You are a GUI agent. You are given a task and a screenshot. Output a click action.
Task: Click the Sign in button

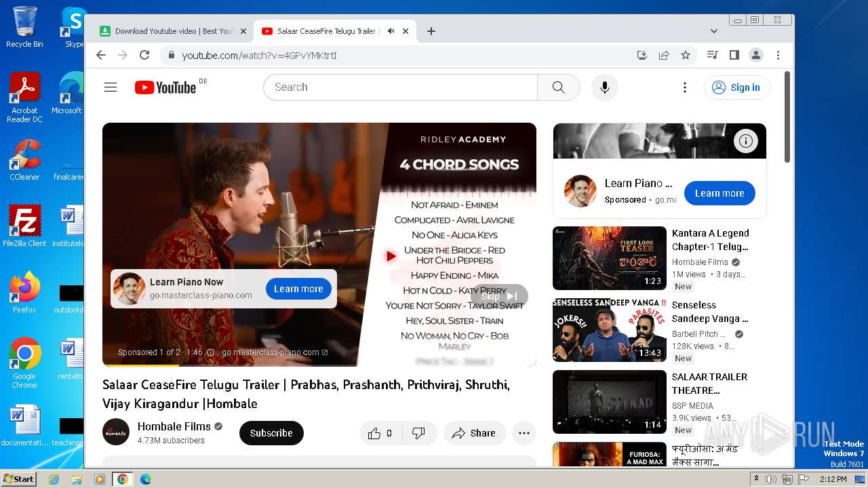pos(736,87)
